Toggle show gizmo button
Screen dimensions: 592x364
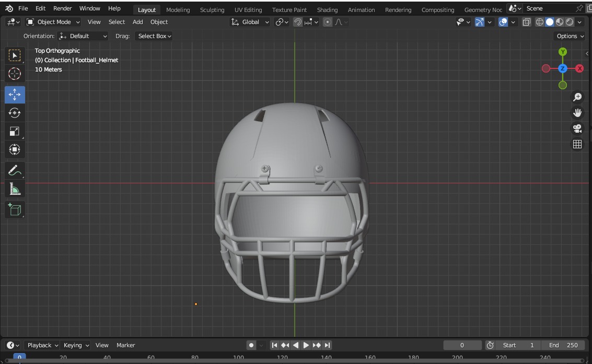(x=480, y=22)
